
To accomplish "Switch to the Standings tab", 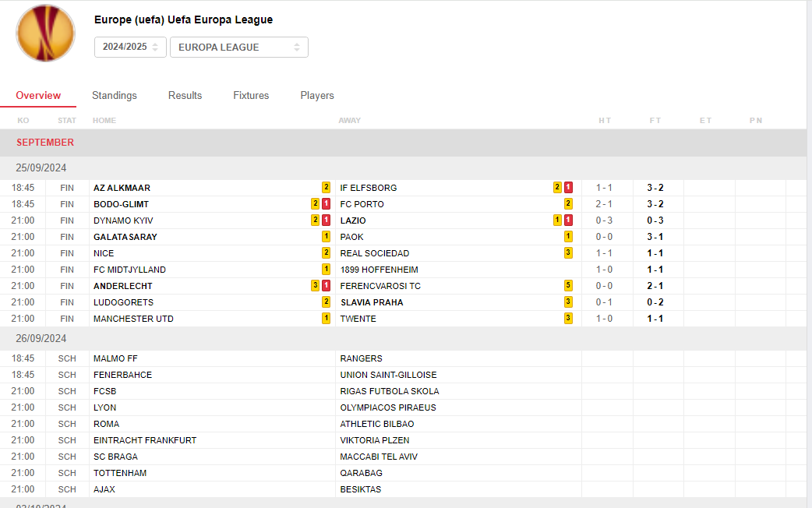I will (x=115, y=95).
